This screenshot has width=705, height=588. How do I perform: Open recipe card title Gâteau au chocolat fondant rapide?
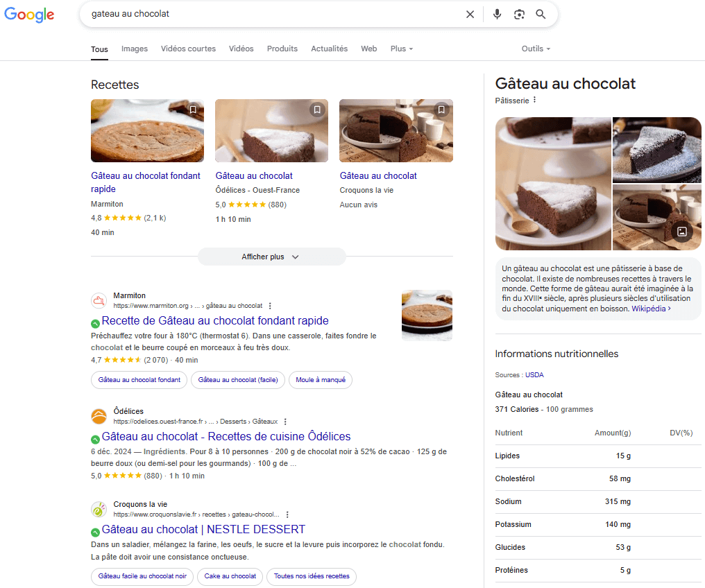click(x=146, y=182)
